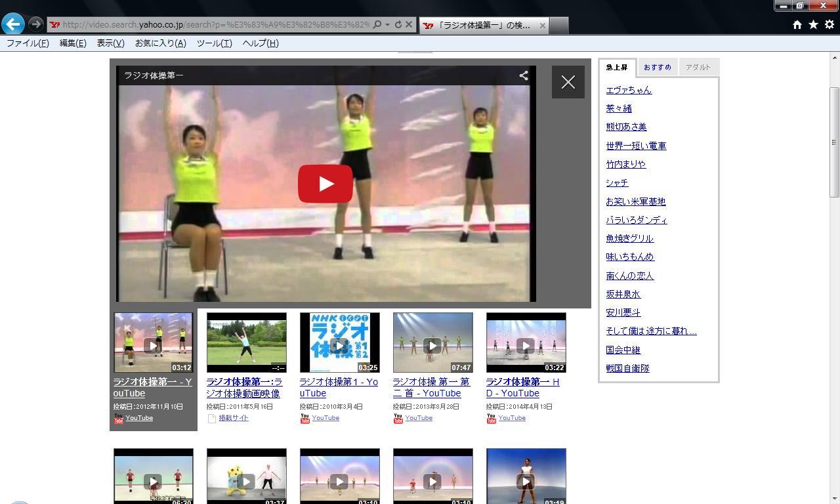
Task: Click YouTube source link under 2014年4月13日 video
Action: click(512, 418)
